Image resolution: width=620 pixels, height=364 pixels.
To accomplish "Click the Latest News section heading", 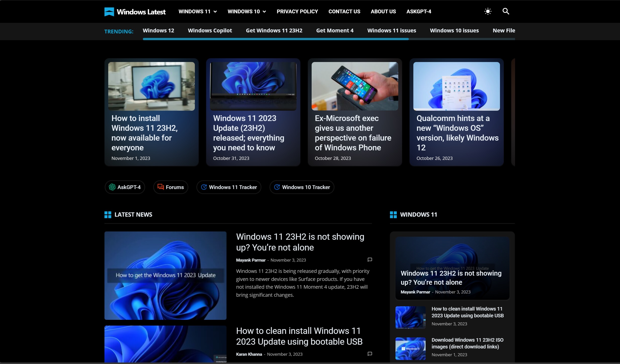I will (x=133, y=215).
